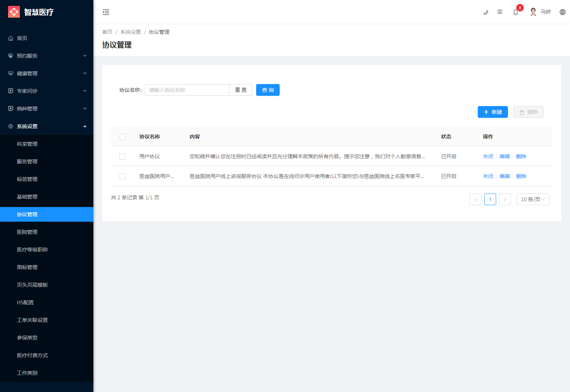Click the 病种管理 plus-box icon
The height and width of the screenshot is (392, 570).
point(11,109)
